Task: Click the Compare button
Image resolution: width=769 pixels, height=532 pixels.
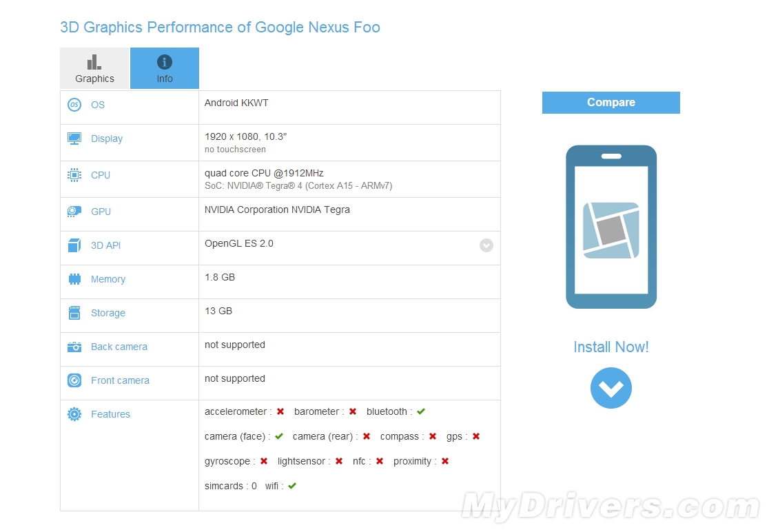Action: coord(611,103)
